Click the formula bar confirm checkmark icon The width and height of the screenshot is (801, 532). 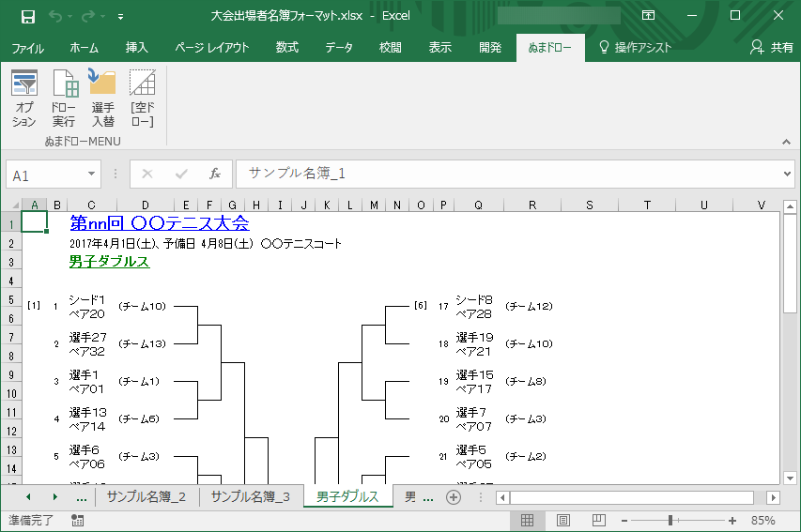tap(181, 175)
